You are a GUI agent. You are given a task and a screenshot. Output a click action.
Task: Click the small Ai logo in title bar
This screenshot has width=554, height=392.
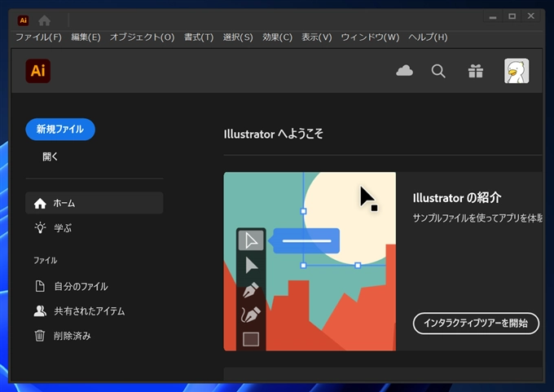point(24,20)
